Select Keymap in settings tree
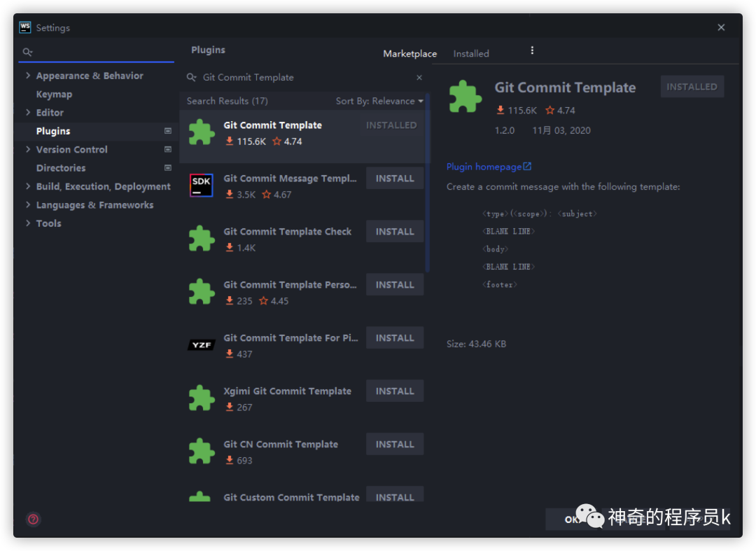756x551 pixels. pyautogui.click(x=54, y=94)
